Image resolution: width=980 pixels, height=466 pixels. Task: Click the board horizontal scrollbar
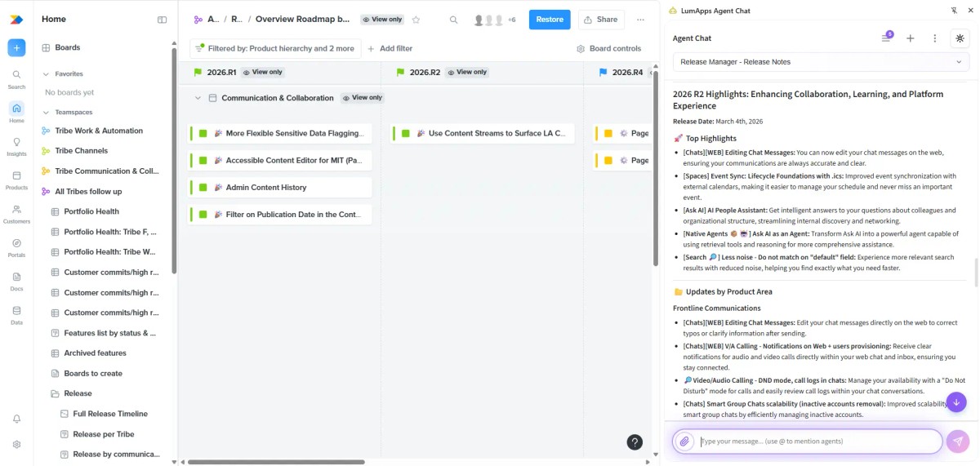[276, 462]
